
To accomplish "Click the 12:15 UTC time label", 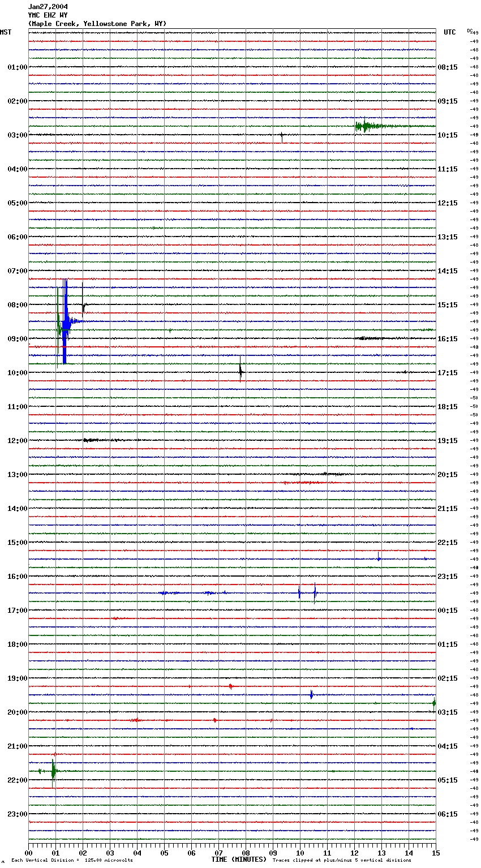I will coord(448,203).
